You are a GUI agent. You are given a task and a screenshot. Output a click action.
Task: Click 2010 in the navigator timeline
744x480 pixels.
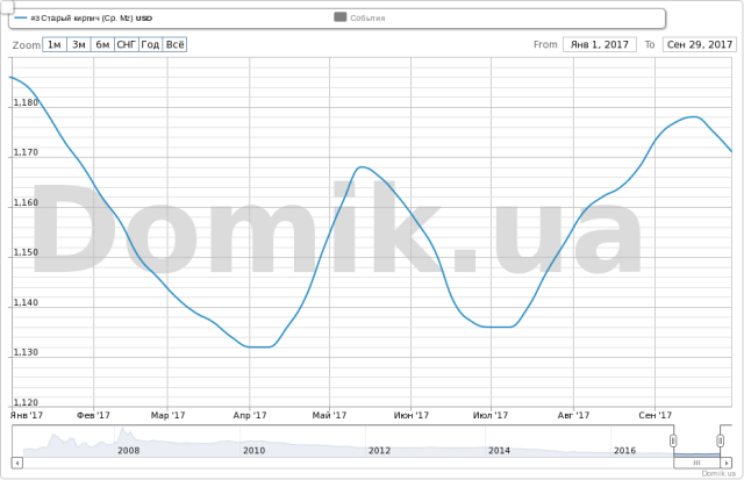click(x=254, y=450)
